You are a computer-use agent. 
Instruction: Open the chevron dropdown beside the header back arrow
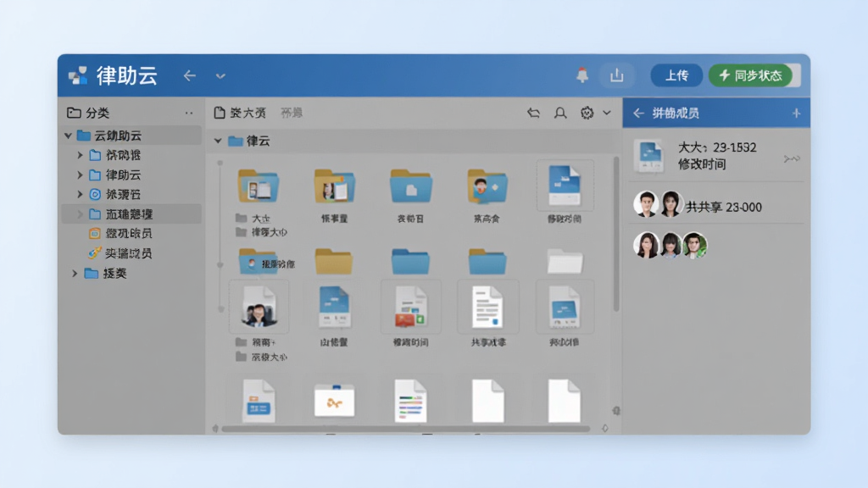(220, 75)
